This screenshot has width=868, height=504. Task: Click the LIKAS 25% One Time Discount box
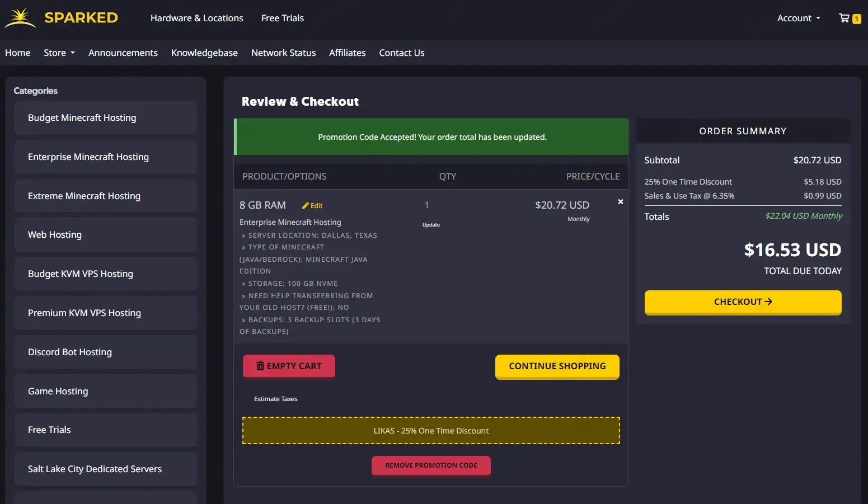coord(431,431)
